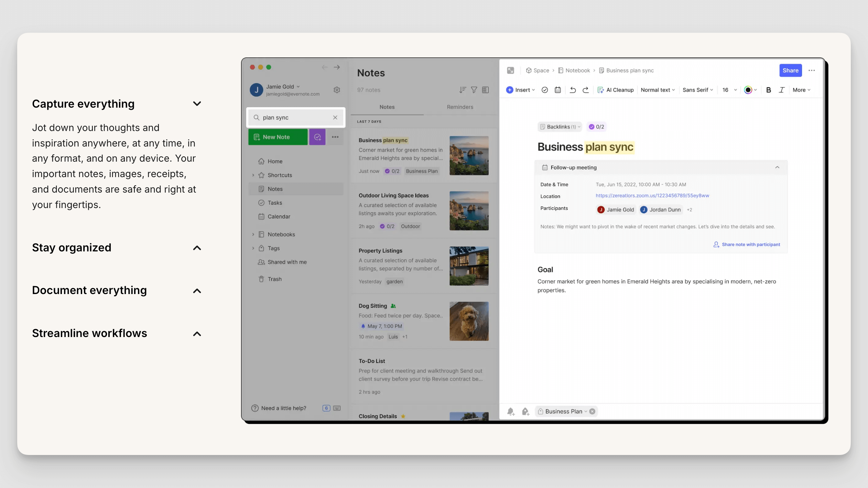The height and width of the screenshot is (488, 868).
Task: Switch notes list layout via the grid view icon
Action: pyautogui.click(x=486, y=90)
